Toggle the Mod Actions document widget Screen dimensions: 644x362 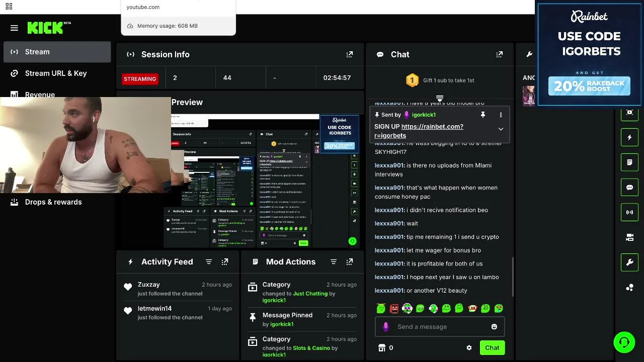click(629, 162)
